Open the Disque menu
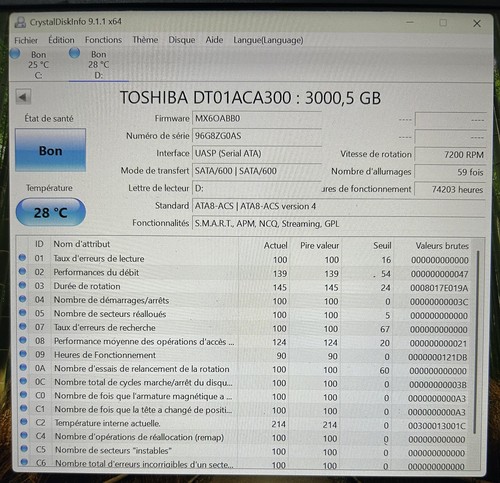This screenshot has width=500, height=483. click(x=182, y=40)
